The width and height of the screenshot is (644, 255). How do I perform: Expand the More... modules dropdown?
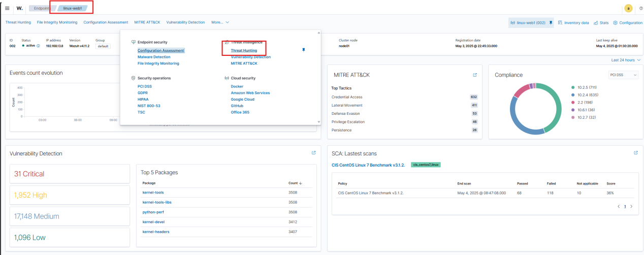click(220, 22)
